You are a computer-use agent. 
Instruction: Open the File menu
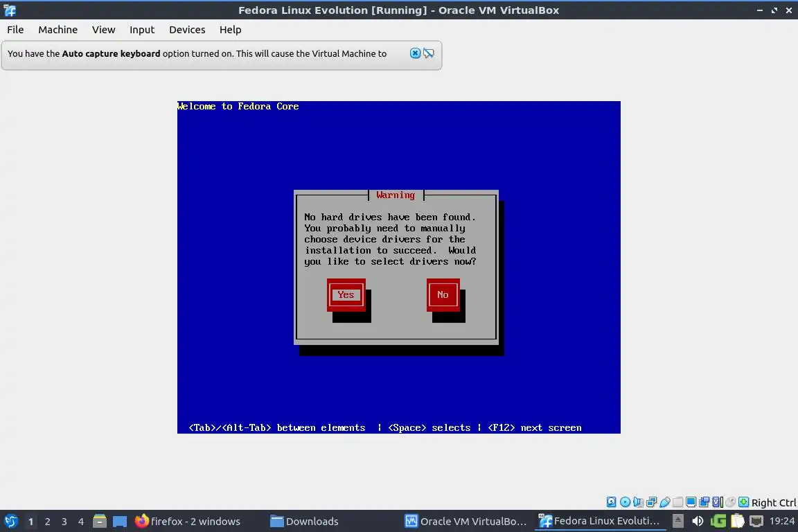15,30
